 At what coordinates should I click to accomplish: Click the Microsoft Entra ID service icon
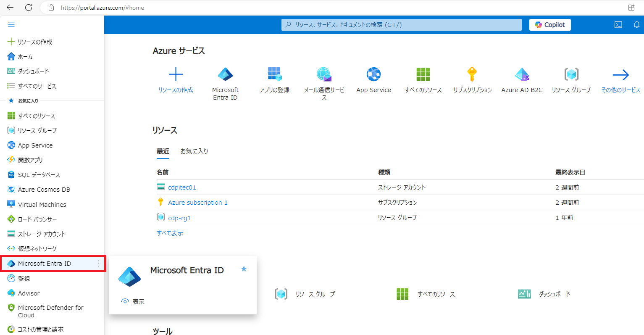pos(225,75)
